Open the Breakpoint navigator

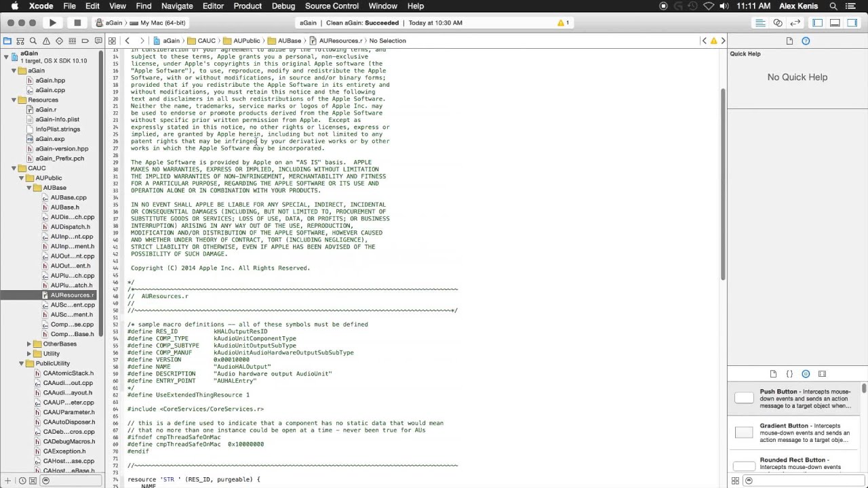point(85,41)
